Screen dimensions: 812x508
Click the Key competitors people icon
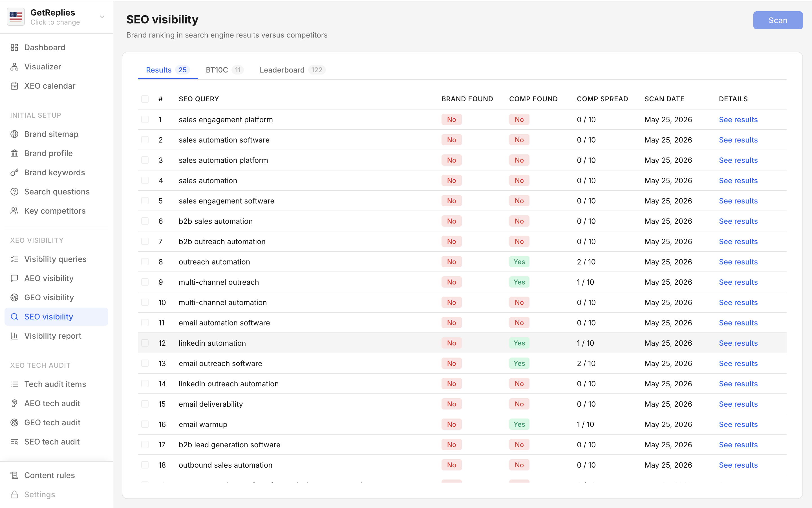[x=14, y=211]
